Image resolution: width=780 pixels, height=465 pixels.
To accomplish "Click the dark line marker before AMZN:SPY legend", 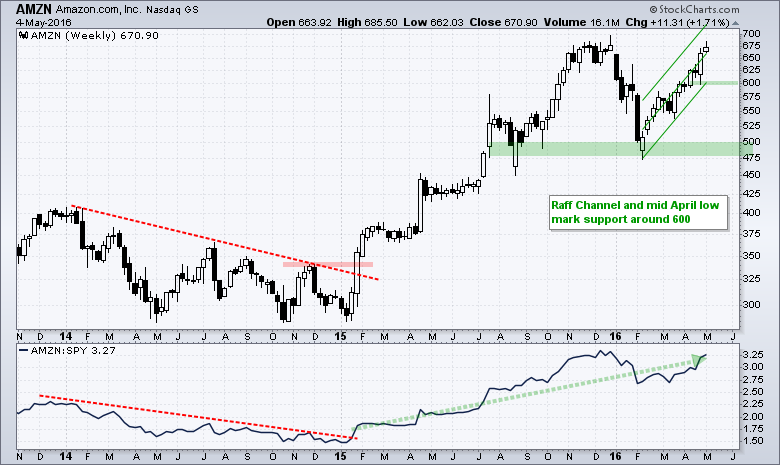I will tap(23, 351).
